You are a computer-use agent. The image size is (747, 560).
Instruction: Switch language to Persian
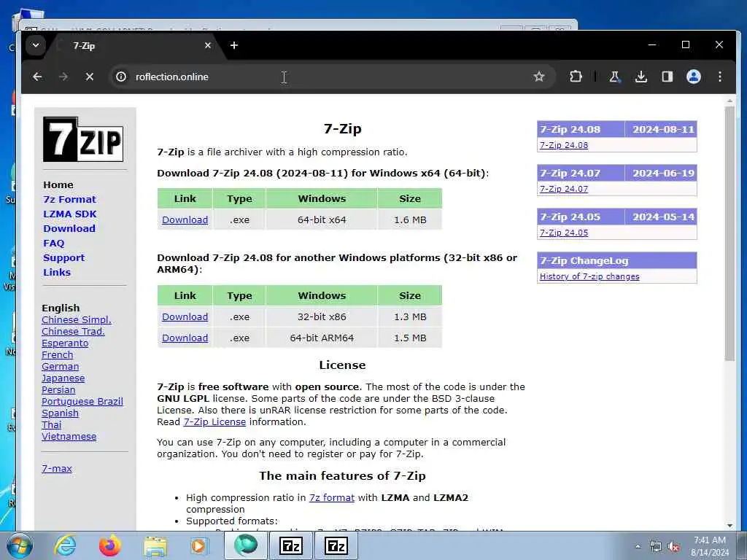(x=58, y=390)
